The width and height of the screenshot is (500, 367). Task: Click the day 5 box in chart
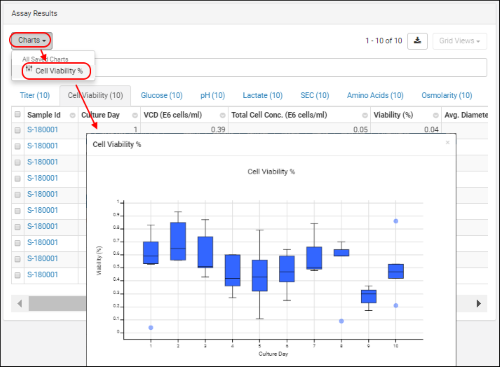tap(260, 276)
